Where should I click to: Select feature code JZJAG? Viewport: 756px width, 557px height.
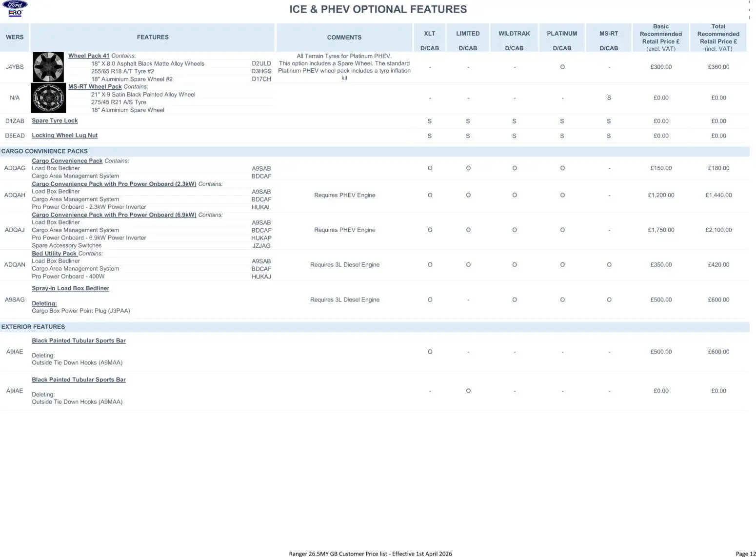tap(261, 246)
